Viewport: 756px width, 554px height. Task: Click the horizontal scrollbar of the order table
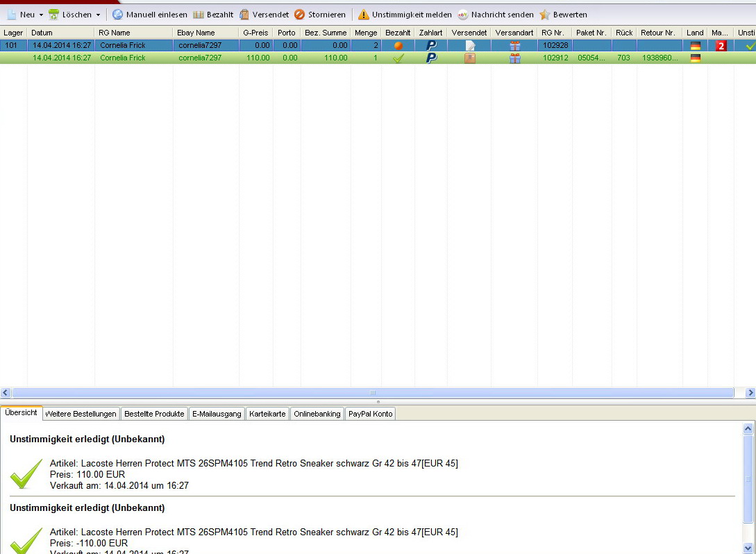coord(372,393)
